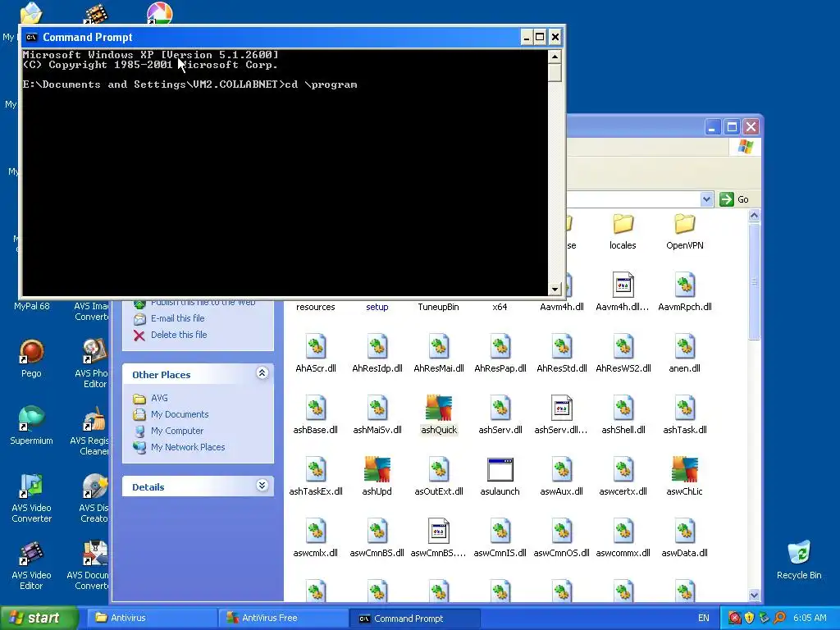Image resolution: width=840 pixels, height=630 pixels.
Task: Open the address bar dropdown arrow
Action: (706, 199)
